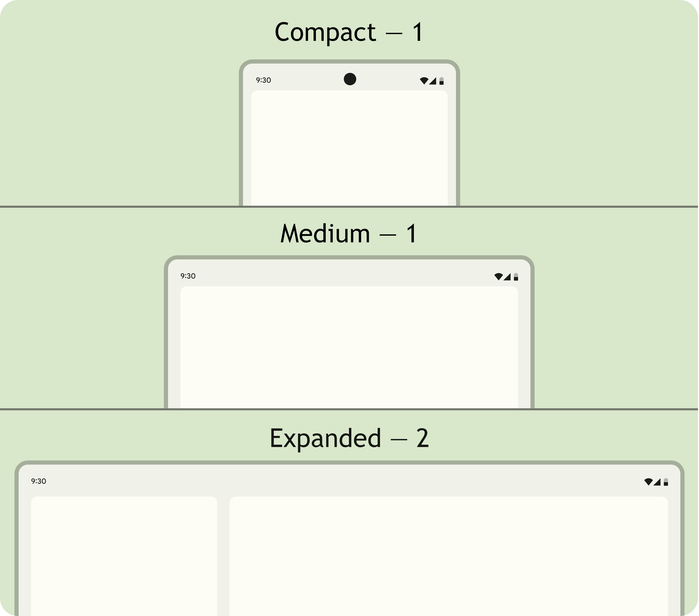
Task: Click the signal icon on the Medium device
Action: pyautogui.click(x=507, y=276)
